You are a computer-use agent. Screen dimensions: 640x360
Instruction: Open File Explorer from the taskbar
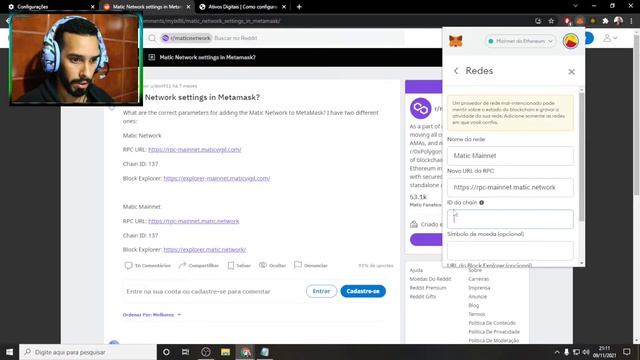click(x=225, y=352)
